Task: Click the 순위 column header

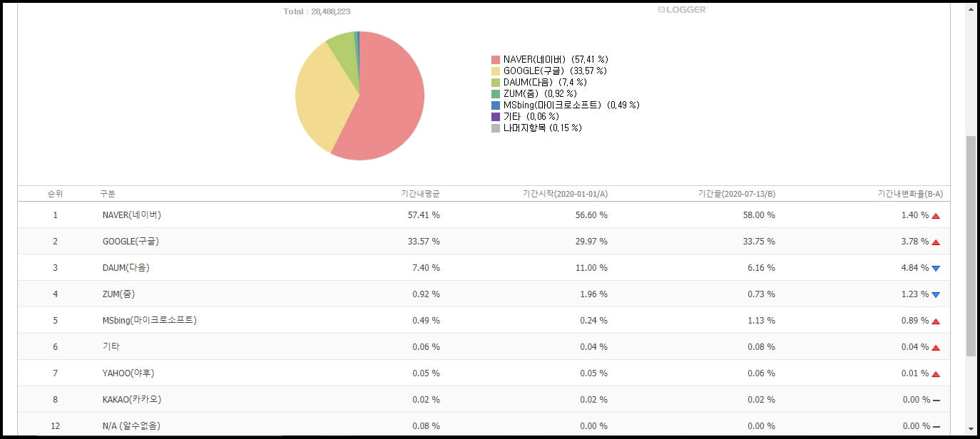Action: [x=56, y=194]
